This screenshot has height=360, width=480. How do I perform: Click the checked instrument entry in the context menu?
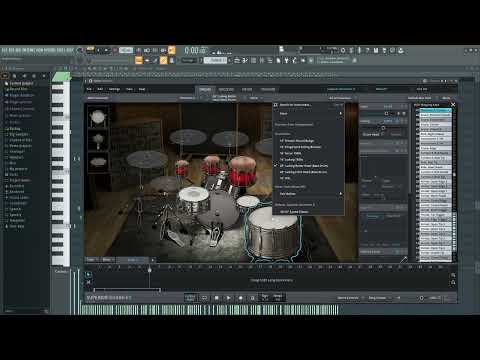[308, 166]
